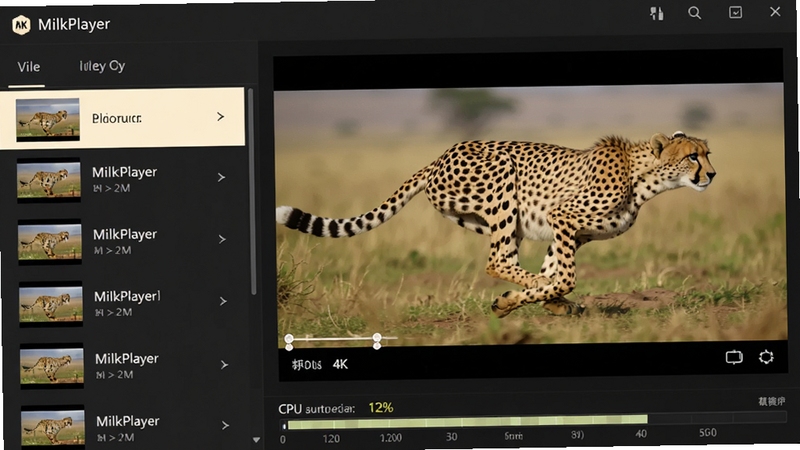Open cheetah thumbnail in bottom list row

pos(53,428)
